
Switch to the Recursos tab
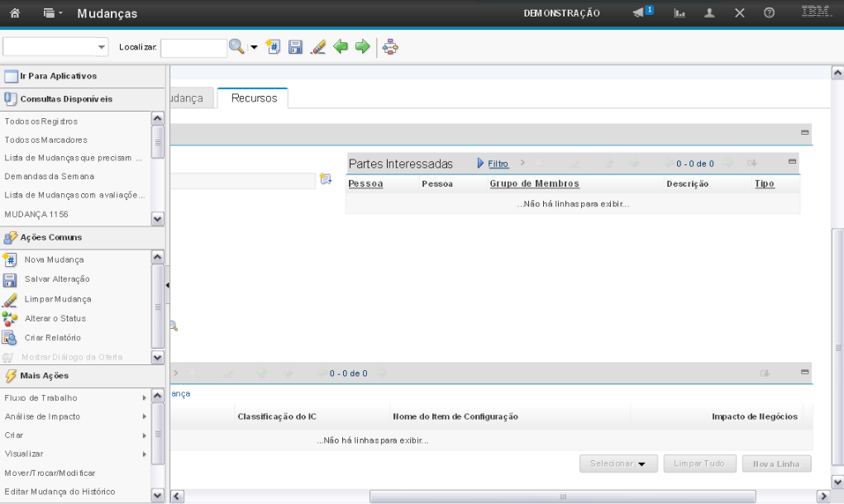(253, 98)
